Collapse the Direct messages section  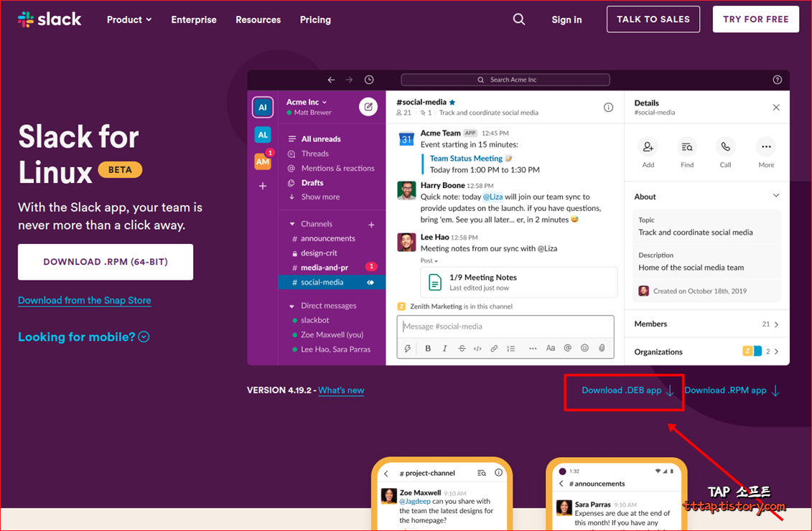pos(292,306)
